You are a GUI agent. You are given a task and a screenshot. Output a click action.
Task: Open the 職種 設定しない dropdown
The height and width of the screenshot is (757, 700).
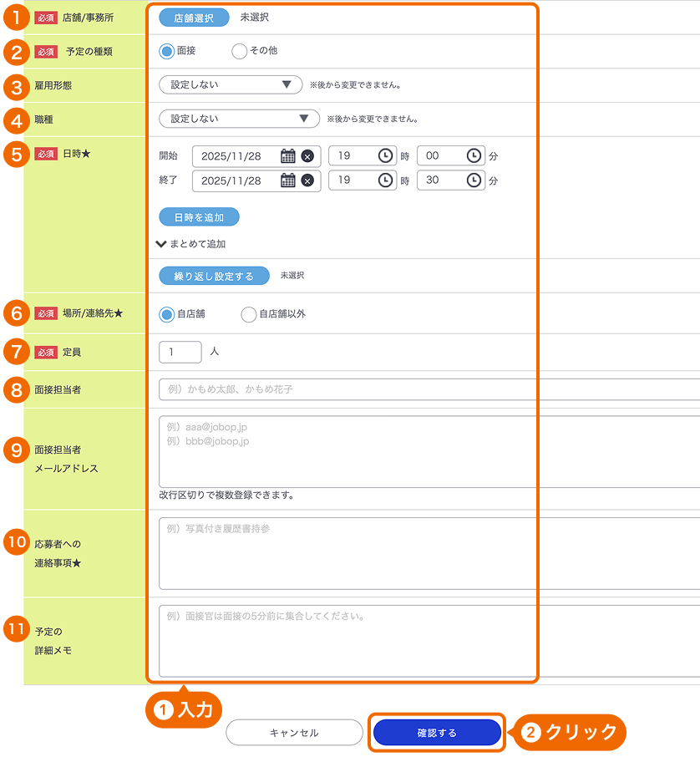[238, 118]
